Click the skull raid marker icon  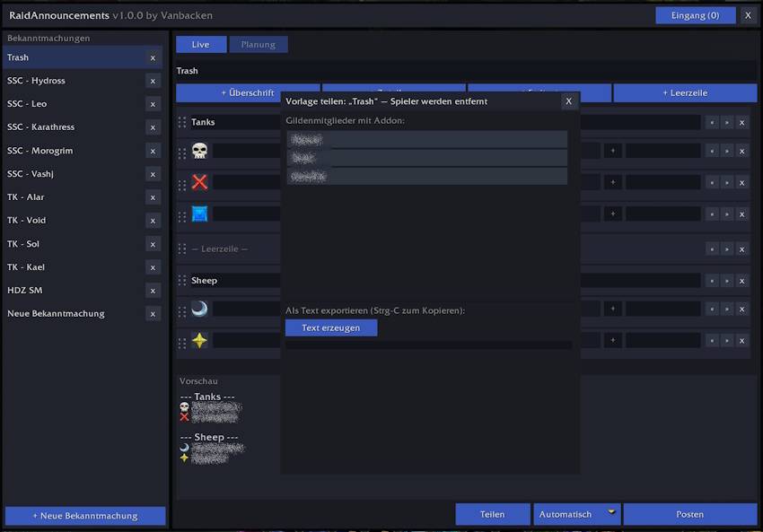[199, 151]
